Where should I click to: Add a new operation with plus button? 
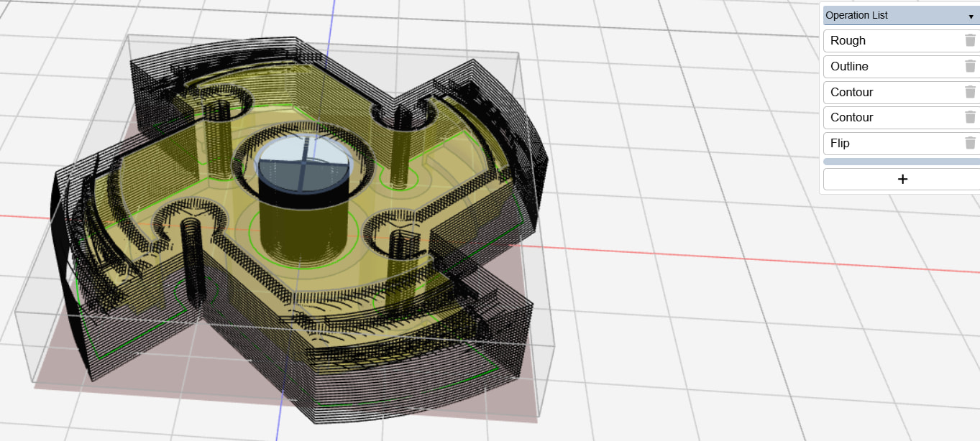[x=902, y=180]
